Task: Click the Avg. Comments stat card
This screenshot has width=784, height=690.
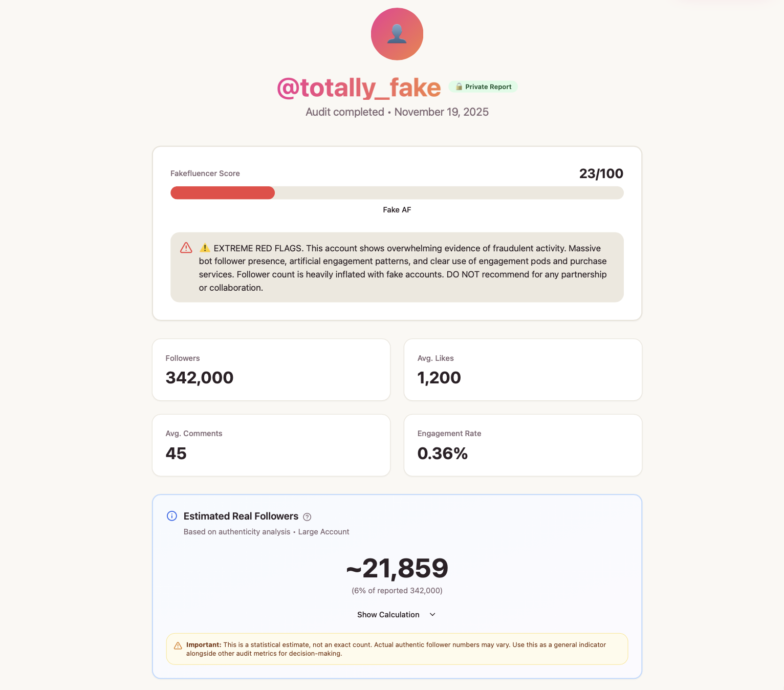Action: coord(271,445)
